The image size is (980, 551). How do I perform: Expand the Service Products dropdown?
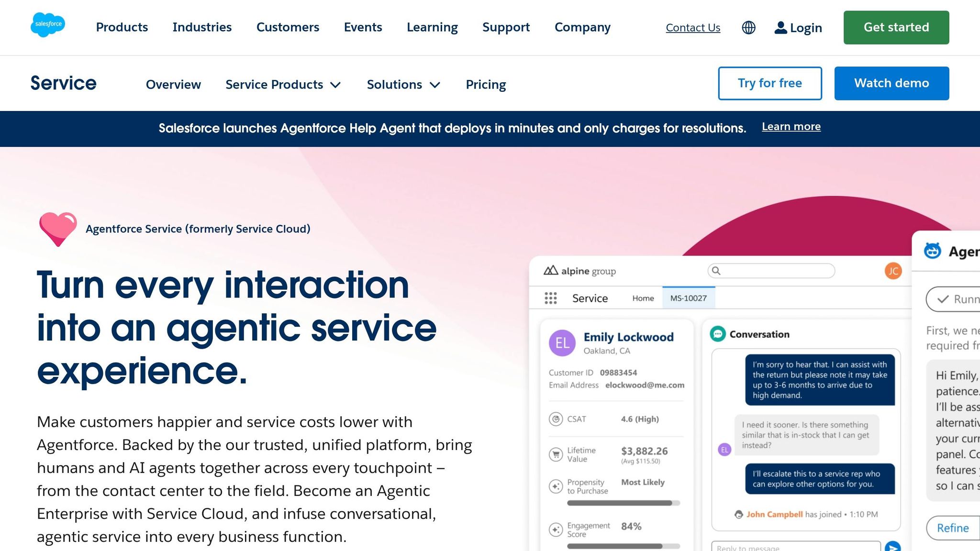(283, 85)
